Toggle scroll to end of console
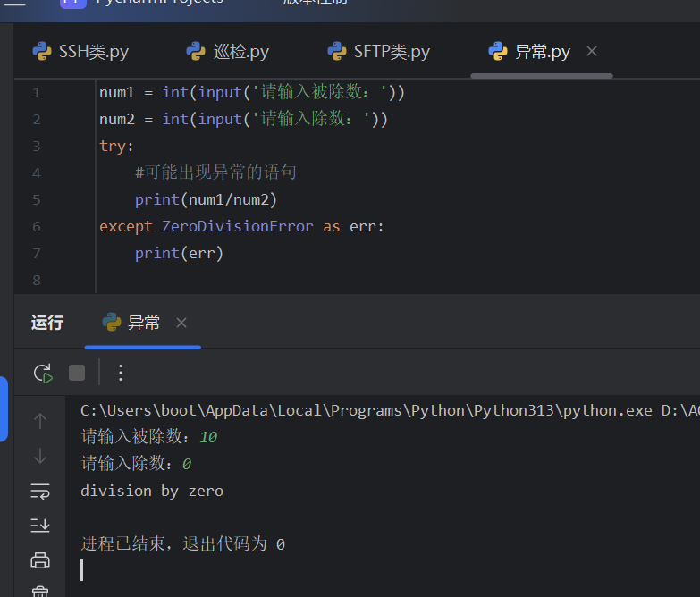Image resolution: width=700 pixels, height=597 pixels. pyautogui.click(x=40, y=526)
